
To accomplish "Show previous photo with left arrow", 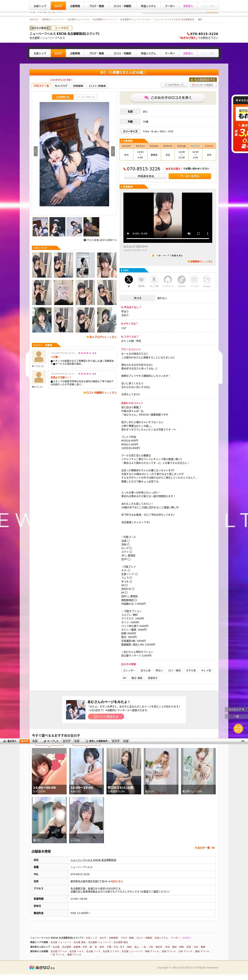I will coord(36,151).
